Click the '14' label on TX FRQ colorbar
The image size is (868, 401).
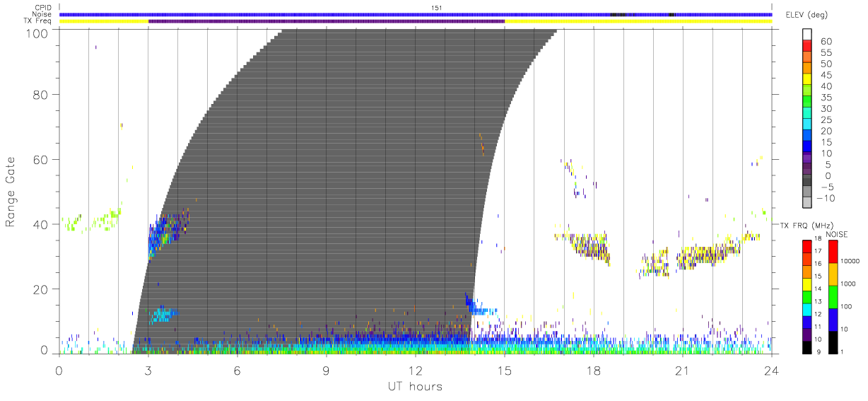pos(818,289)
